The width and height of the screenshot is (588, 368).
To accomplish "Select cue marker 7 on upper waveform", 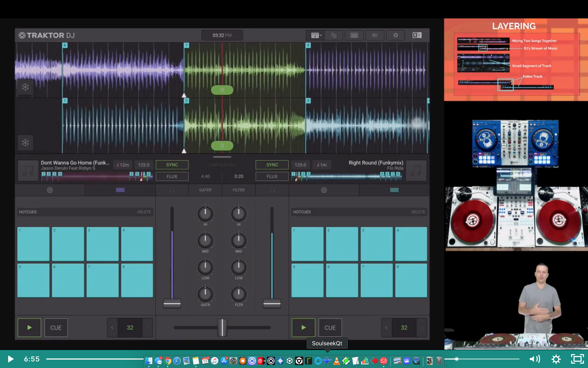I will (186, 45).
